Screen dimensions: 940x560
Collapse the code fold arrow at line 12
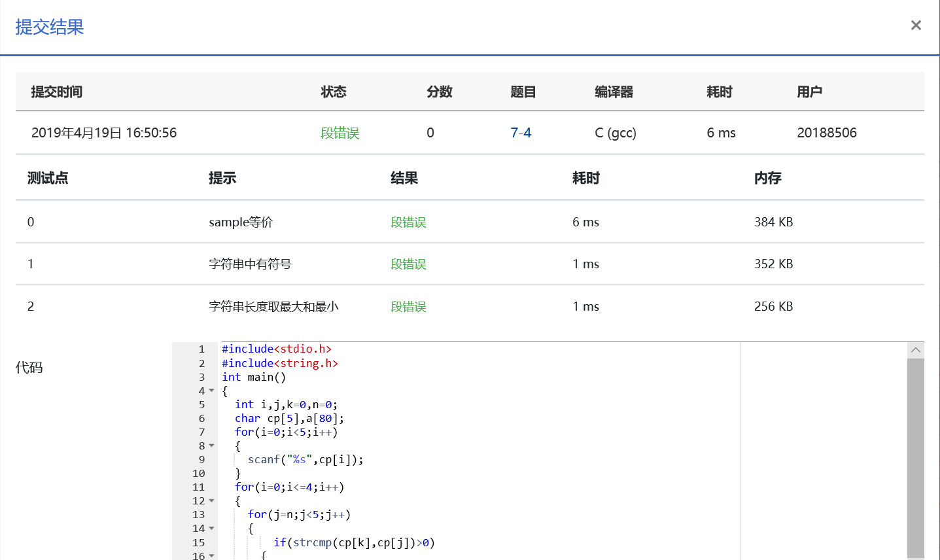[x=211, y=501]
